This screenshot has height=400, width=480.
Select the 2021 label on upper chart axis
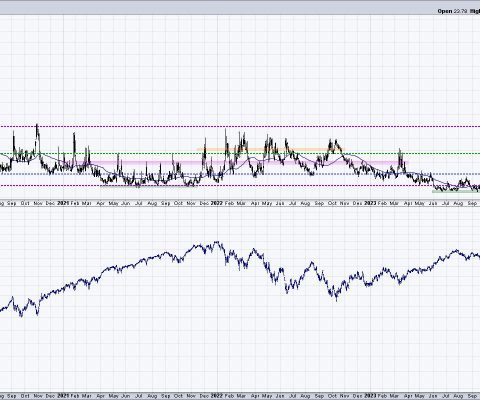[63, 203]
